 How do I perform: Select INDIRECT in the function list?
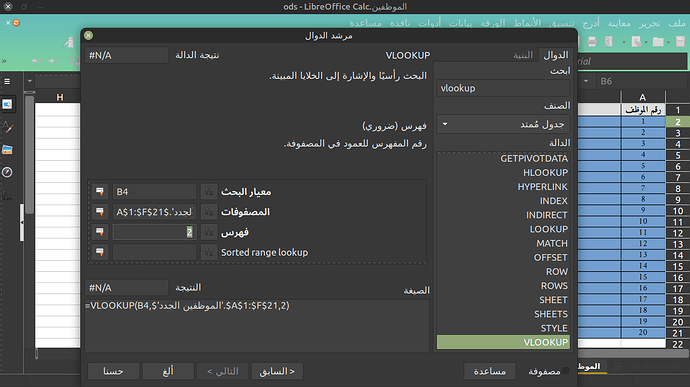point(503,215)
